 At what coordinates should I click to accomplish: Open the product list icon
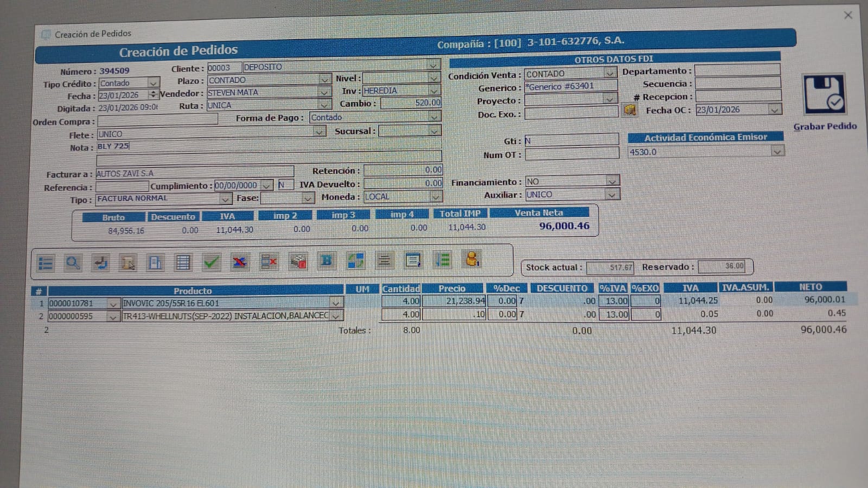pyautogui.click(x=46, y=263)
